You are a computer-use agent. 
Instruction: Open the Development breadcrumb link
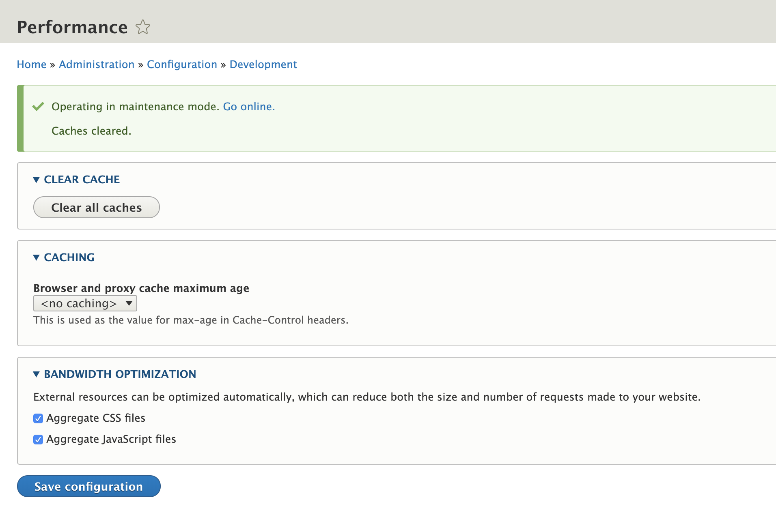point(263,64)
